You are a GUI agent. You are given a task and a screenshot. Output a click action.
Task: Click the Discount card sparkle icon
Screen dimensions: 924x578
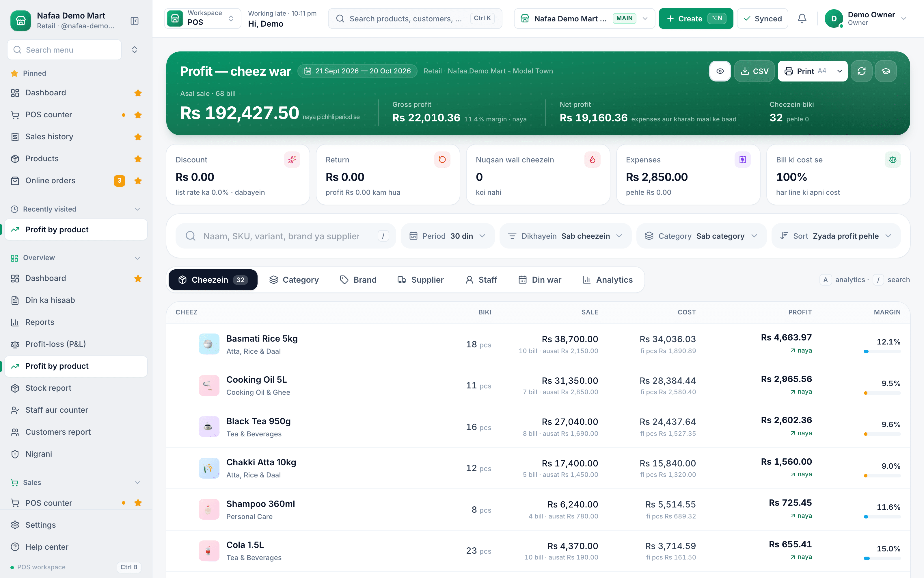pyautogui.click(x=292, y=160)
